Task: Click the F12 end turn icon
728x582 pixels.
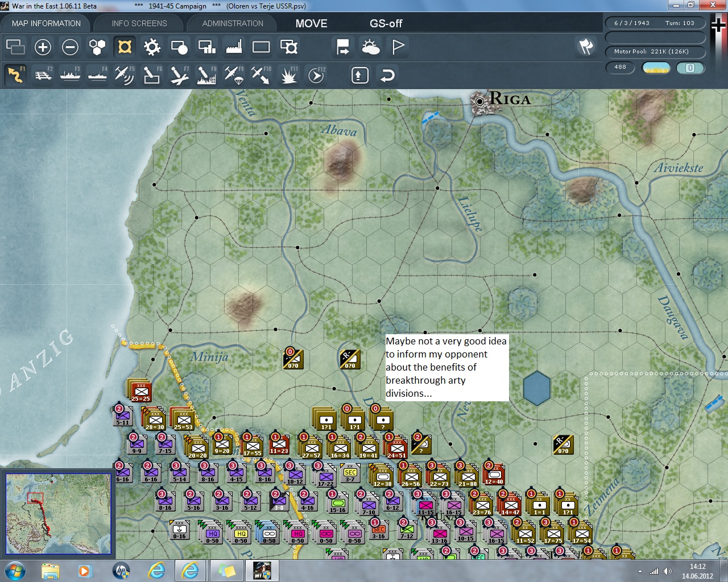Action: [316, 75]
